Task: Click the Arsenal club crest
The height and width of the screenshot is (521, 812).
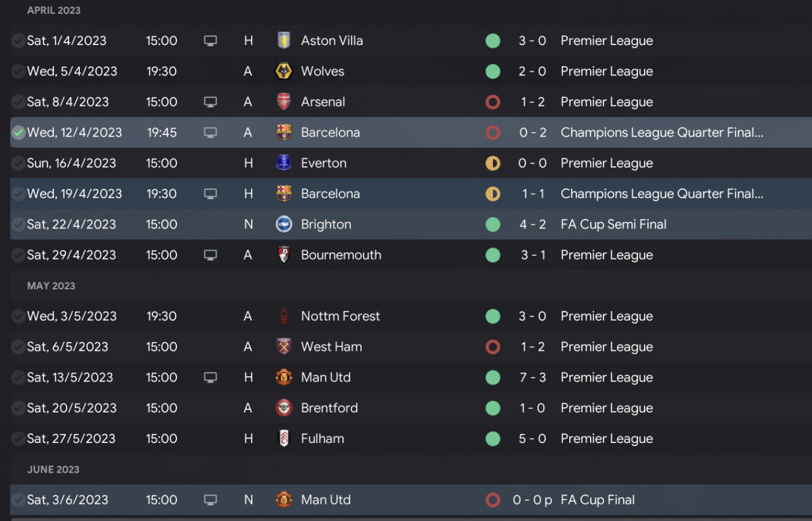Action: click(284, 102)
